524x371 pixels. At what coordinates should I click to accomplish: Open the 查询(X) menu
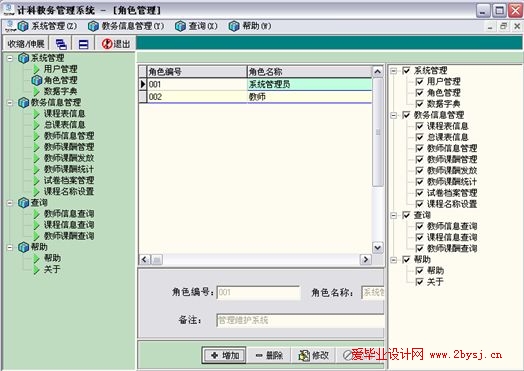tap(196, 26)
